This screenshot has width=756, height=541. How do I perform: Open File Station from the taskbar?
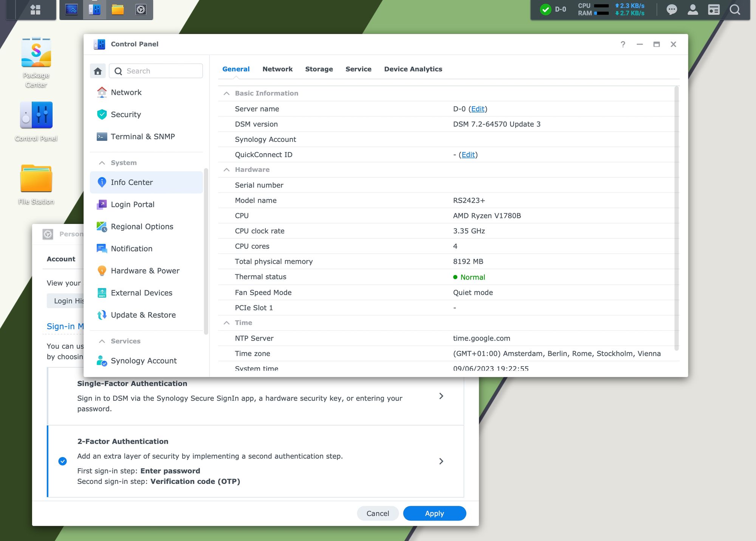(x=118, y=9)
